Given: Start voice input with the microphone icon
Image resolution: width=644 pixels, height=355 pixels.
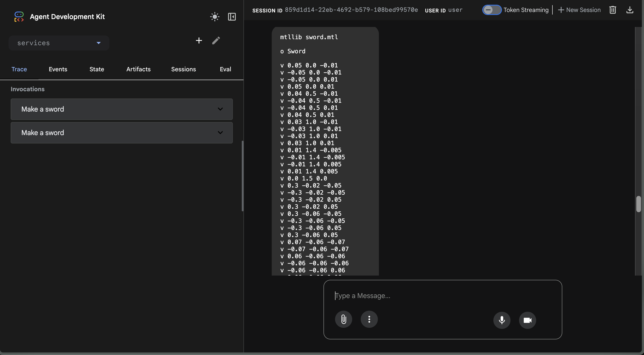Looking at the screenshot, I should tap(502, 320).
